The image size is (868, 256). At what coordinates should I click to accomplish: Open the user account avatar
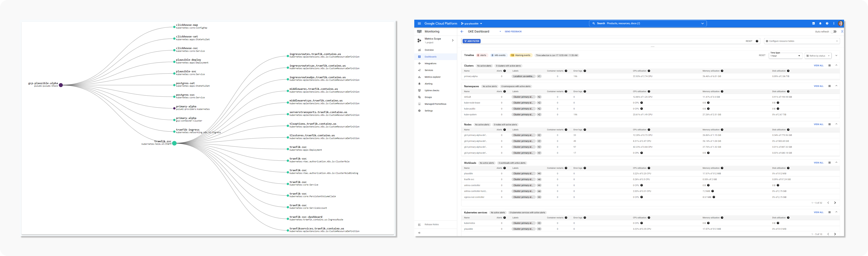840,24
